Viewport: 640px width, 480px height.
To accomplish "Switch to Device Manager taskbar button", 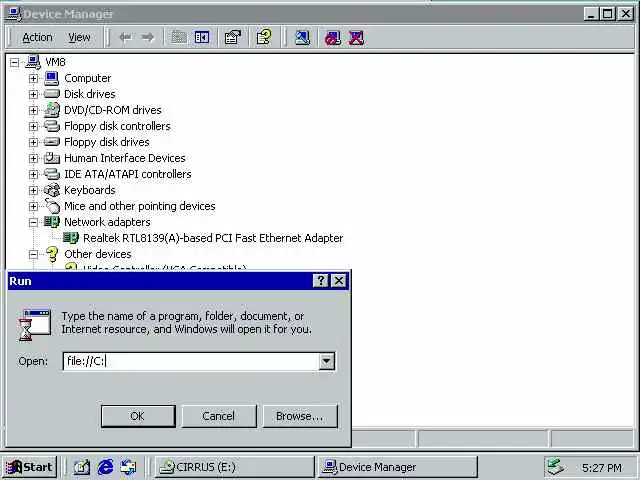I will (x=398, y=467).
